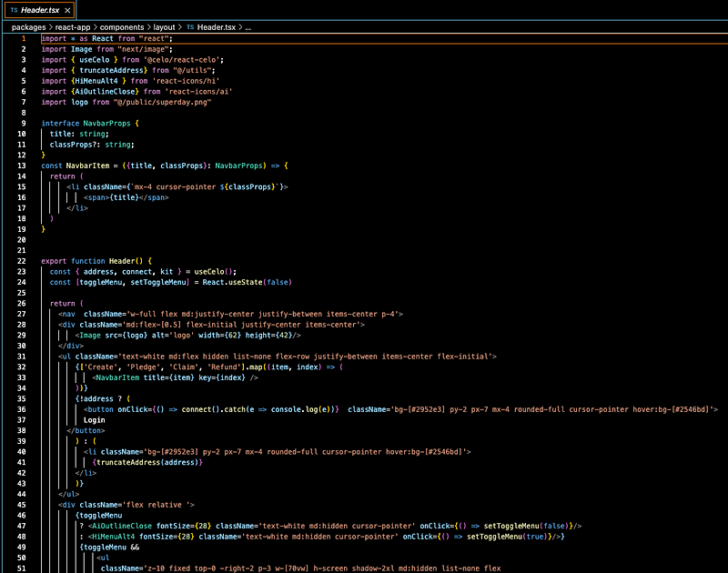This screenshot has height=573, width=728.
Task: Click 'setToggleMenu(false)' on line 47
Action: [x=525, y=526]
